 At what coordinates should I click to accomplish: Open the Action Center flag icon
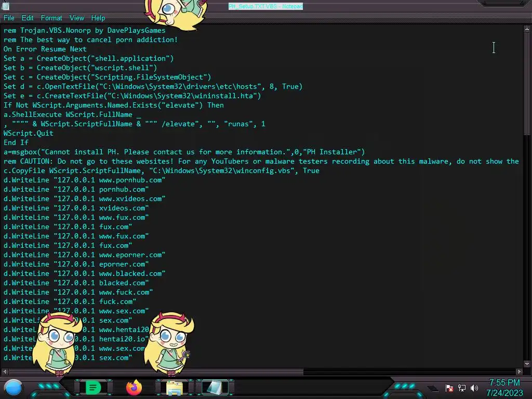[449, 388]
